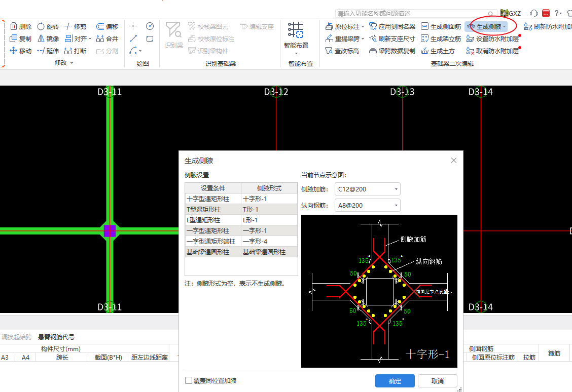This screenshot has height=392, width=572.
Task: Open the headset support icon
Action: pyautogui.click(x=533, y=13)
